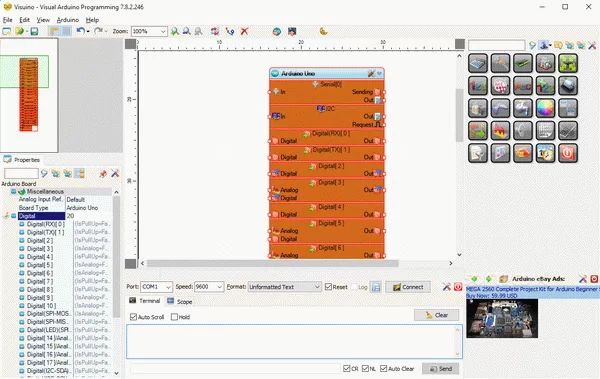Click the tools icon in Properties toolbar

point(115,174)
